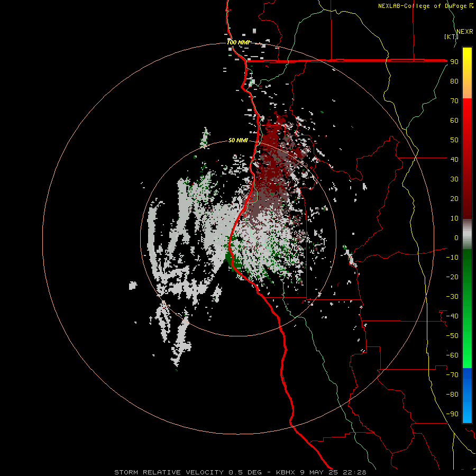Click the velocity scale label "-30"
476x476 pixels.
click(452, 297)
